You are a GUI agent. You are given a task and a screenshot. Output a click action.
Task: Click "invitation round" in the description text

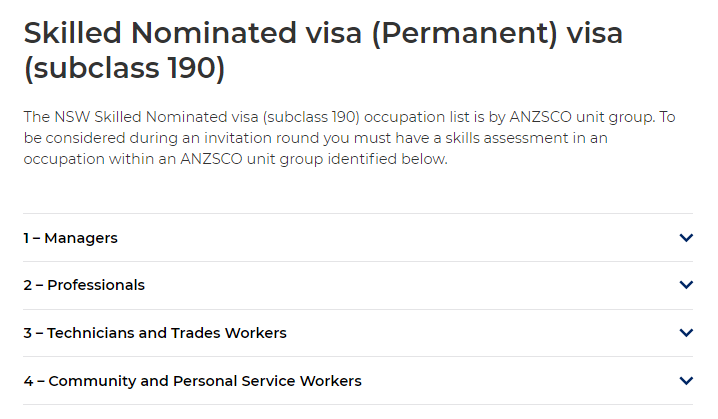[x=259, y=138]
